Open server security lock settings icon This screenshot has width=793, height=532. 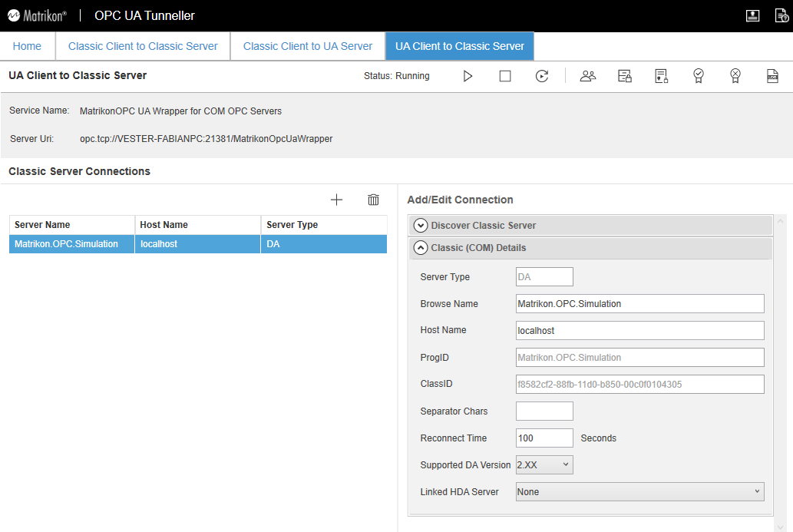[x=625, y=76]
